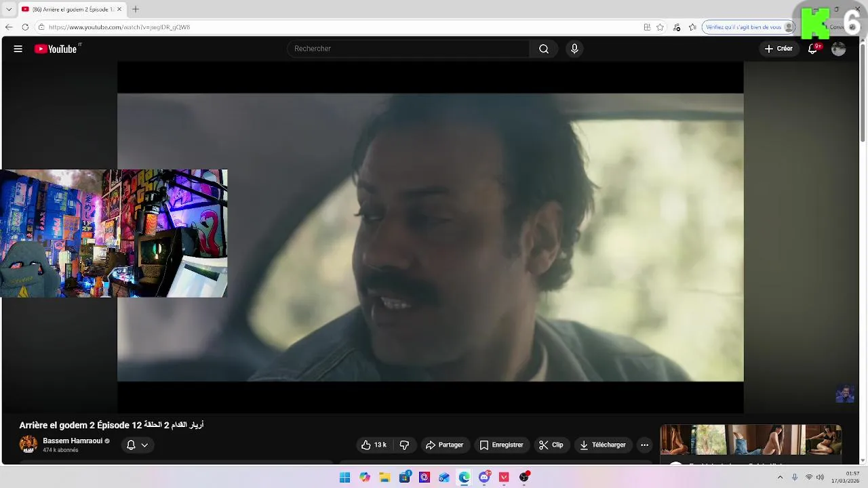Dislike the video with thumbs down
This screenshot has width=868, height=488.
404,445
